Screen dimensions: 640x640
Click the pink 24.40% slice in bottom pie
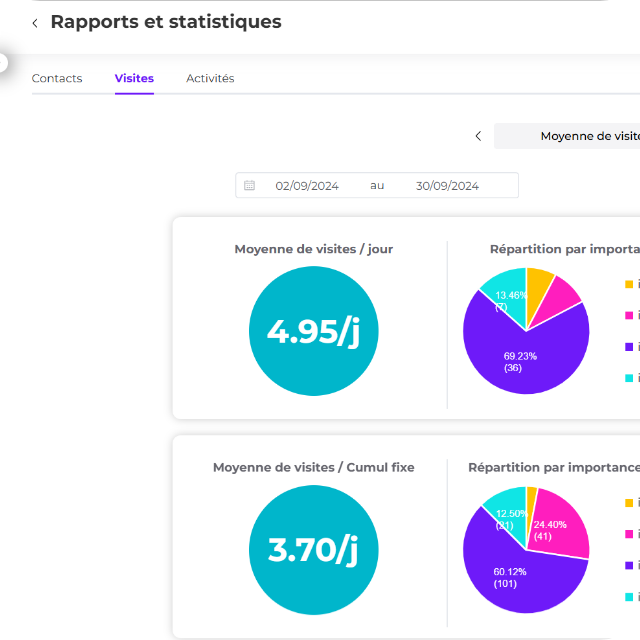pyautogui.click(x=557, y=524)
